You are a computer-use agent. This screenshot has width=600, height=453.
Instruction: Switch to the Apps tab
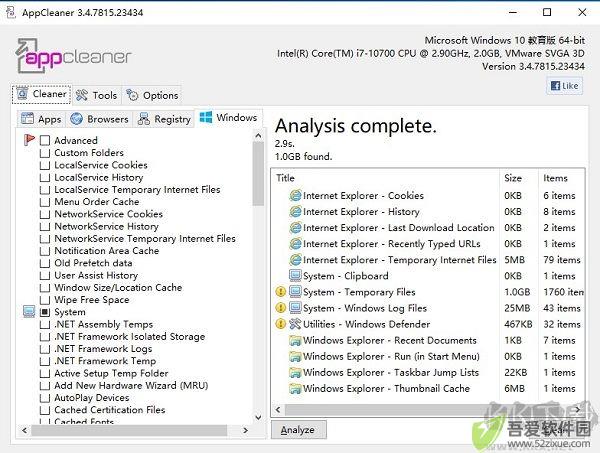(x=41, y=119)
